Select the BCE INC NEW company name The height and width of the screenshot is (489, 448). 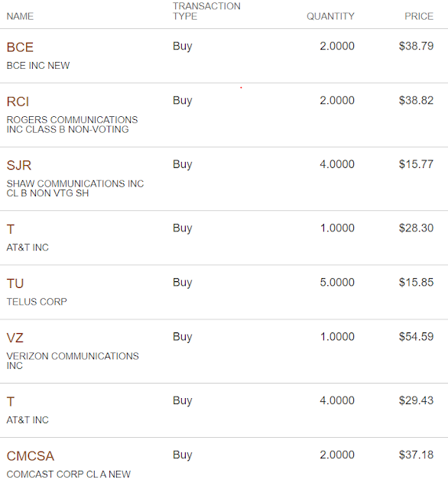click(x=38, y=66)
